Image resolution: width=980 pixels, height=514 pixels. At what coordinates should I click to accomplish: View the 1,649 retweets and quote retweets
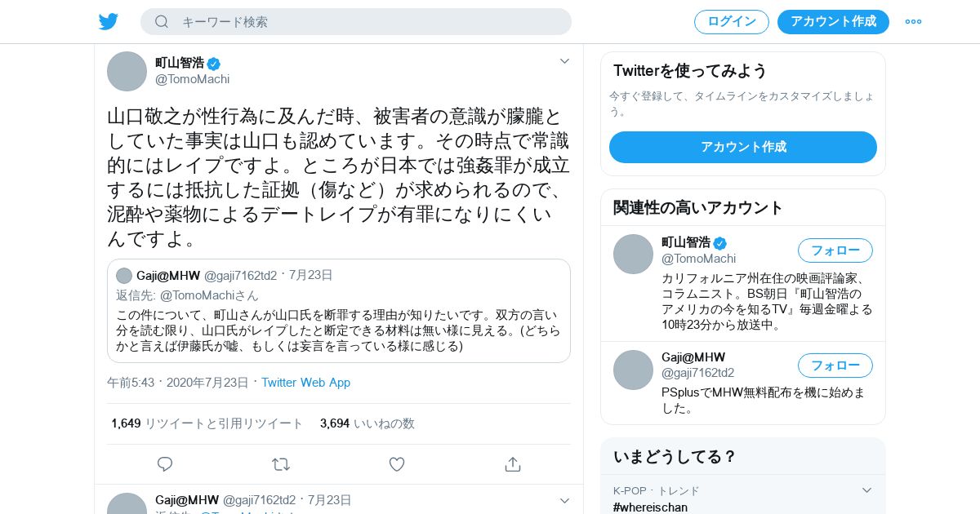pos(207,423)
